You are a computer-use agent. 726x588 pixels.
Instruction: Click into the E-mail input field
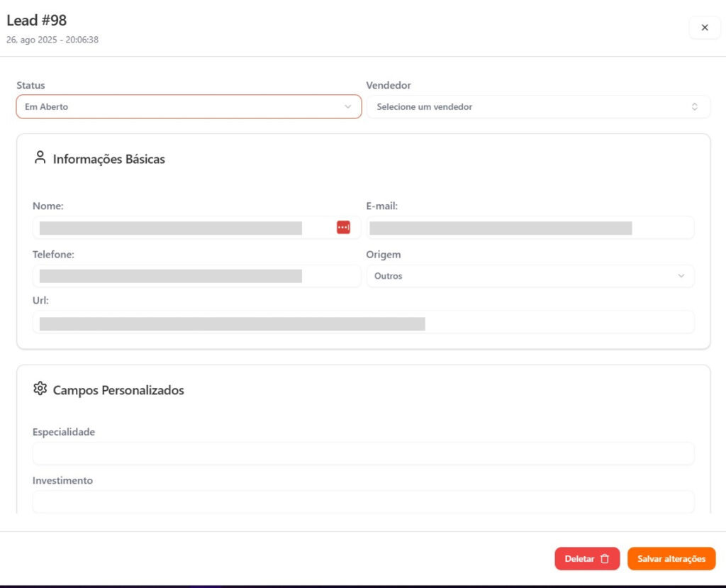click(530, 228)
